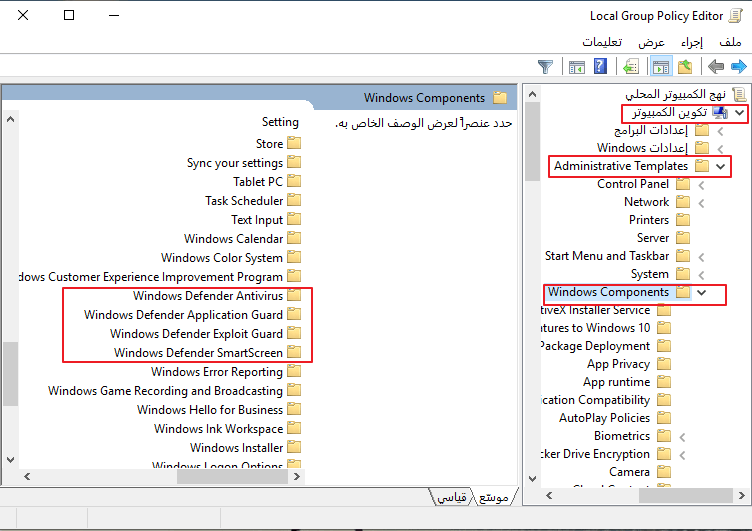Click the Windows Components header folder icon
Viewport: 752px width, 531px height.
[500, 97]
